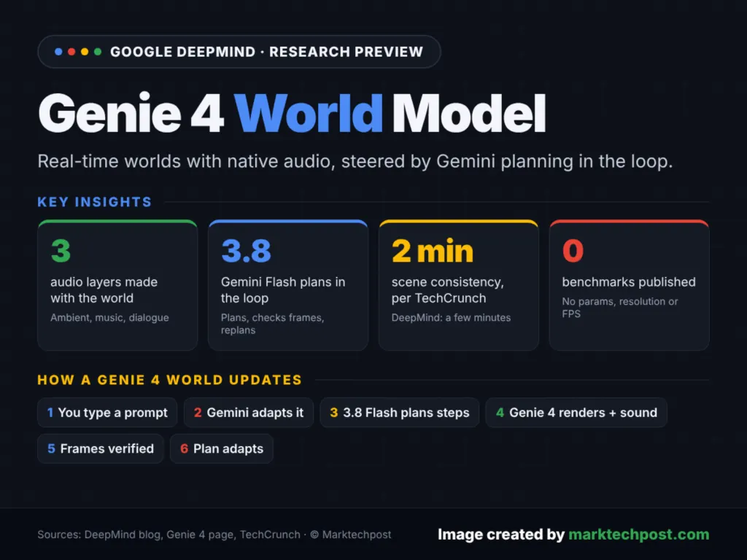Select step 6 Plan adapts

point(222,448)
